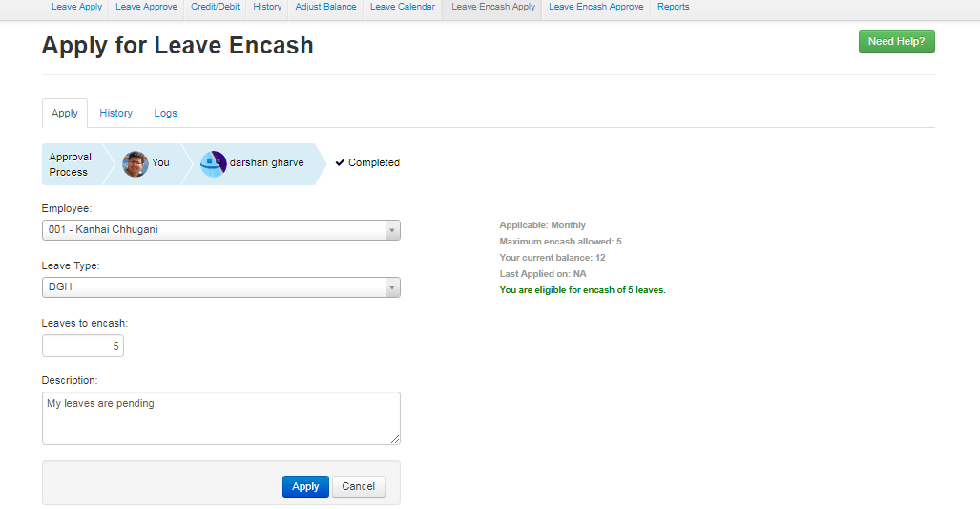Open the Reports menu item
980x509 pixels.
(674, 7)
